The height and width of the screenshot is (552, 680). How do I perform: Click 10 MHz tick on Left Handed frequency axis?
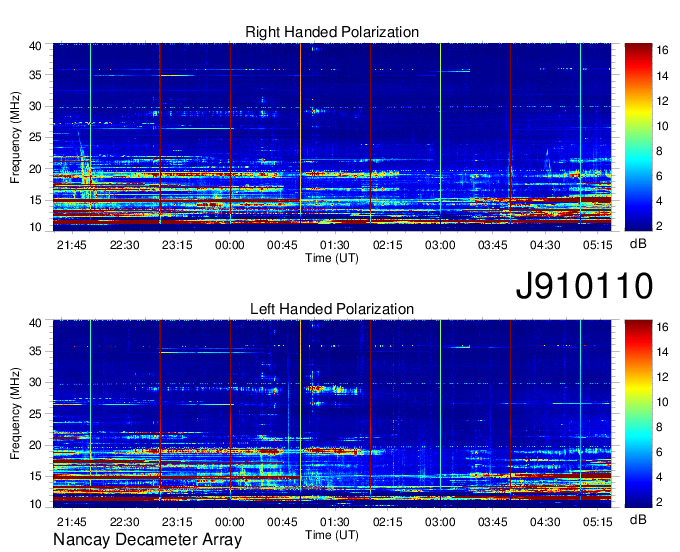[35, 504]
